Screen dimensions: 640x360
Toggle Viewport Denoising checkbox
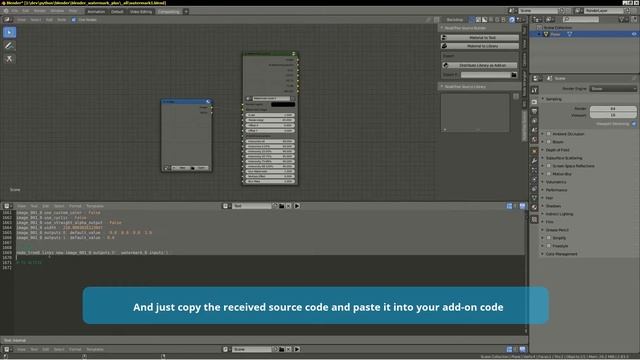click(x=634, y=124)
